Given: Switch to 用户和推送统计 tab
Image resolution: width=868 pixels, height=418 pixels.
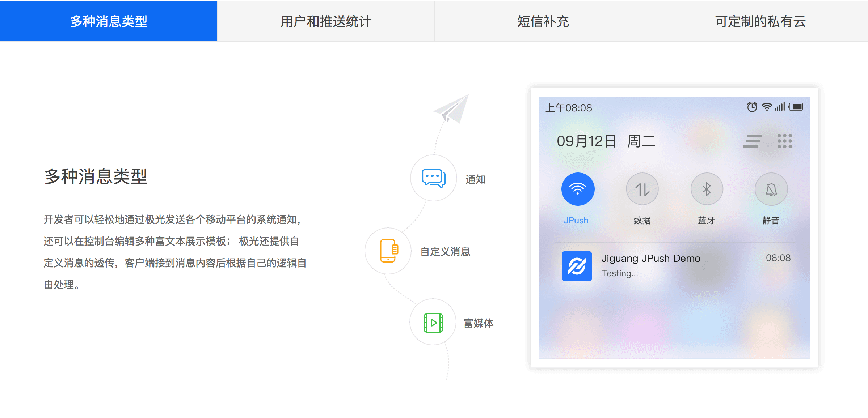Looking at the screenshot, I should 326,21.
